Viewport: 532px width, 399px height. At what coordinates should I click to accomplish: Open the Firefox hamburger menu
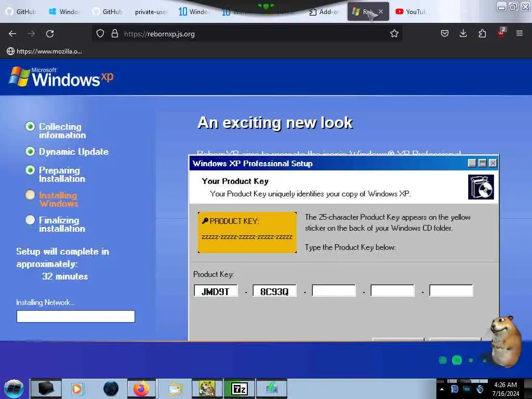point(519,33)
